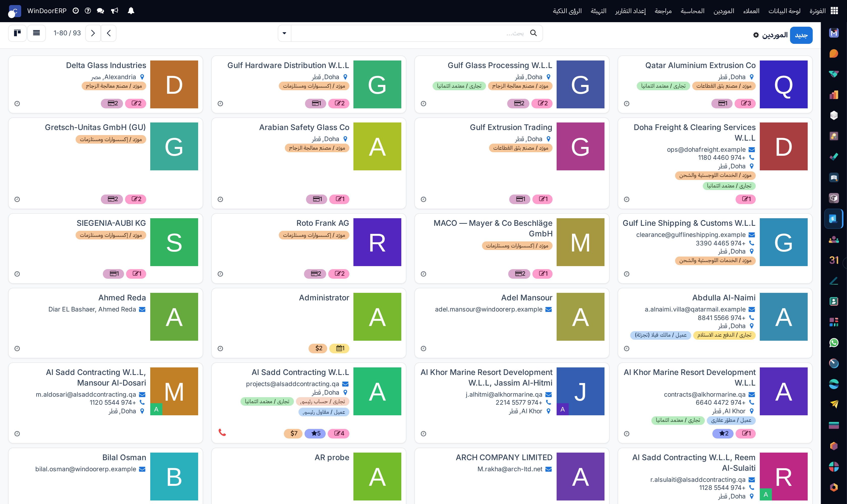Viewport: 847px width, 504px height.
Task: Open the bar chart app in sidebar
Action: coord(834,95)
